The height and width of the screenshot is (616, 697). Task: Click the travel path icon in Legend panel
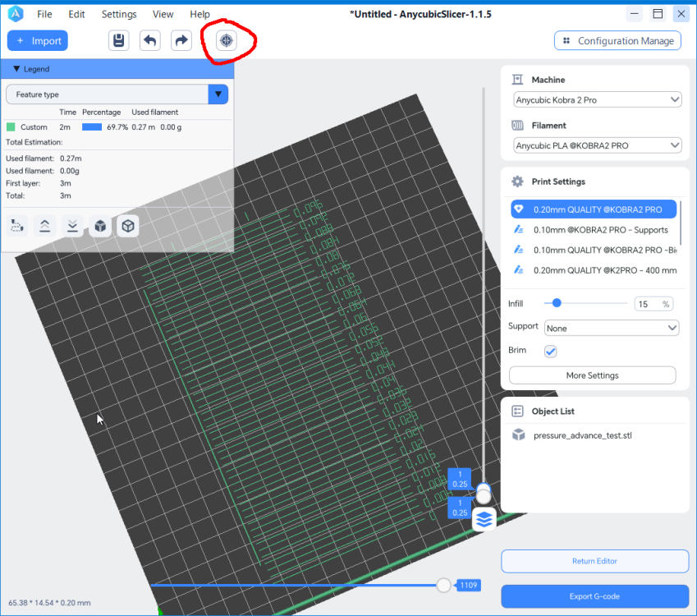(17, 226)
